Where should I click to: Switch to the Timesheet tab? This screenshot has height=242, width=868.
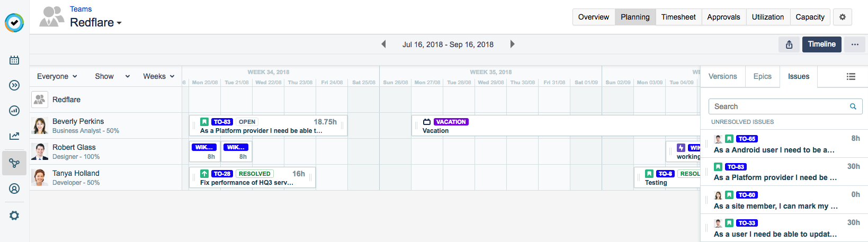[x=678, y=17]
